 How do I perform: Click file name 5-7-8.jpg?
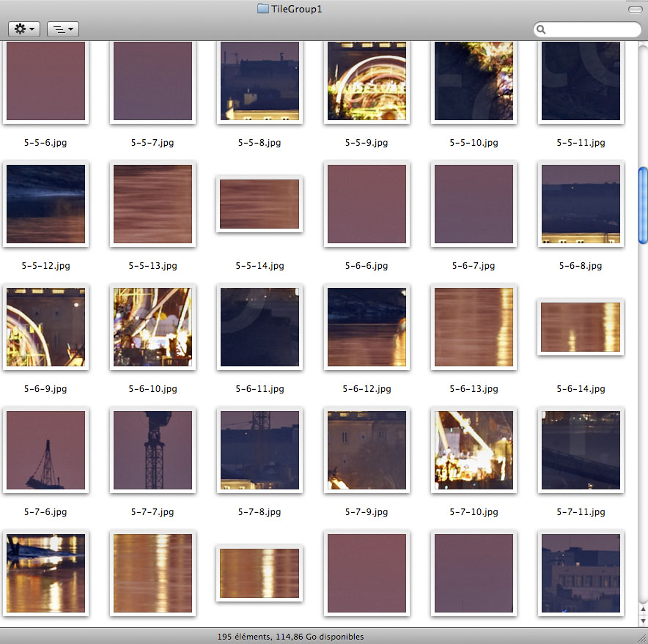[259, 512]
